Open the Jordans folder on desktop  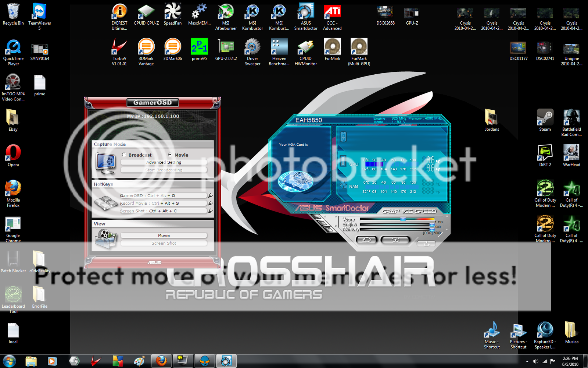pyautogui.click(x=492, y=121)
